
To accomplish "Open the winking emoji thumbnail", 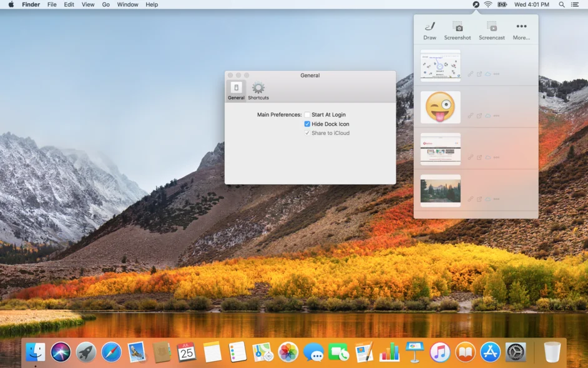I will [441, 107].
